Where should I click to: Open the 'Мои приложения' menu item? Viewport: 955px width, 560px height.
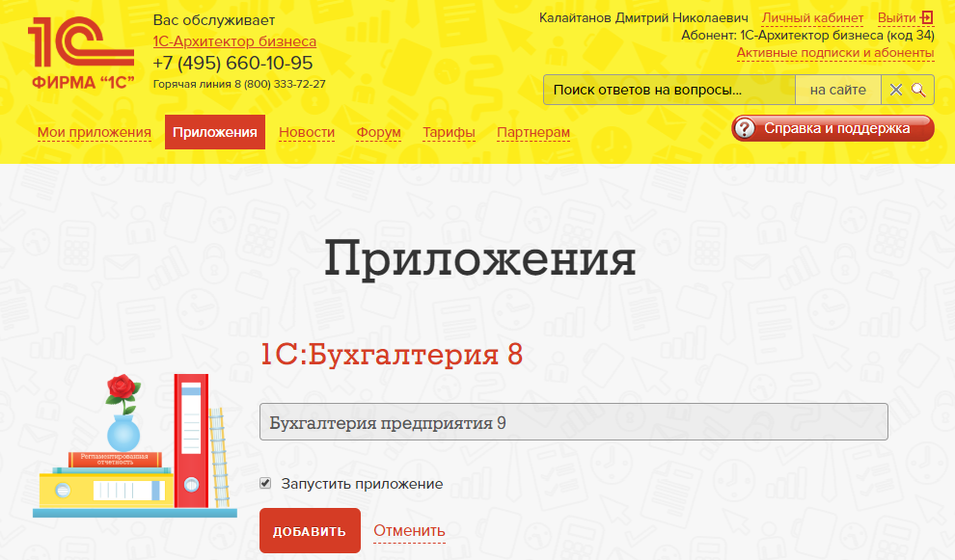coord(95,132)
